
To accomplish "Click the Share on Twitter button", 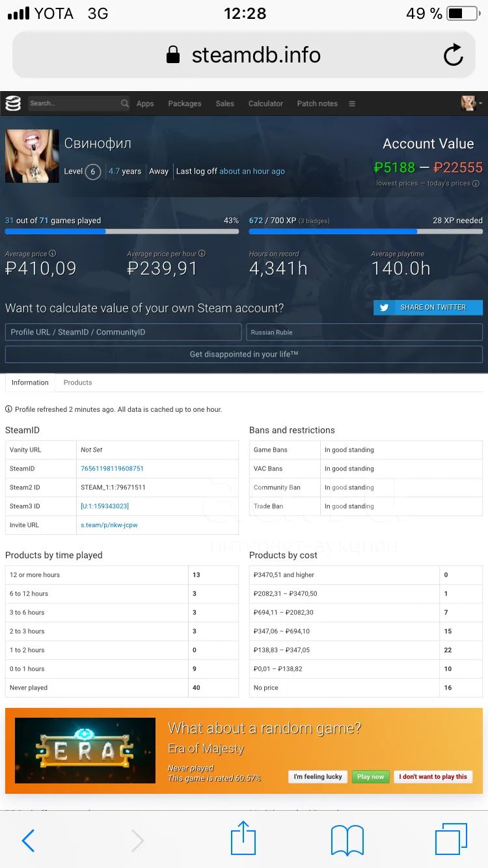I will click(428, 307).
